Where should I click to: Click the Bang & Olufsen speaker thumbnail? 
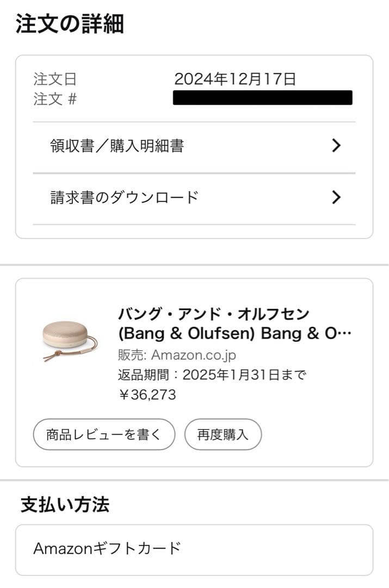65,338
